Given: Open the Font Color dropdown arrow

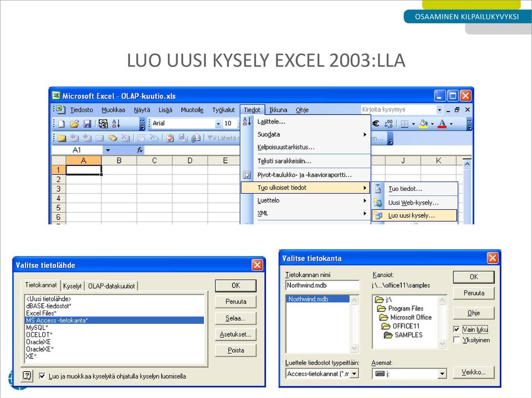Looking at the screenshot, I should [451, 124].
